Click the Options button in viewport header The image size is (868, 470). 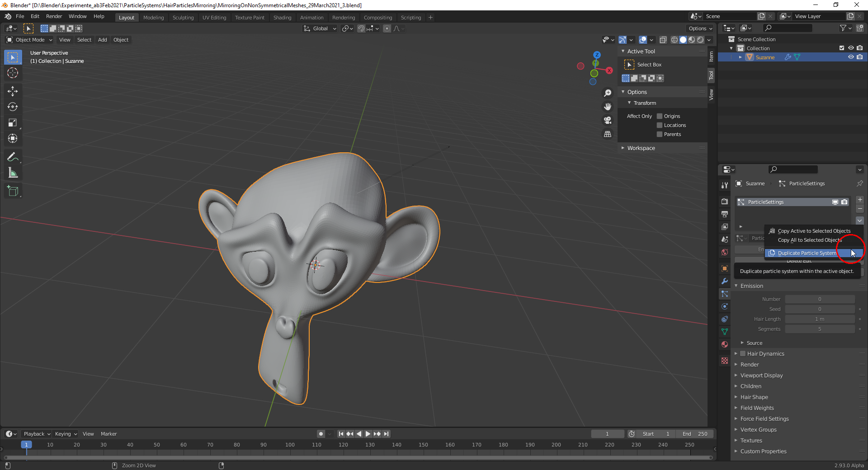point(700,28)
